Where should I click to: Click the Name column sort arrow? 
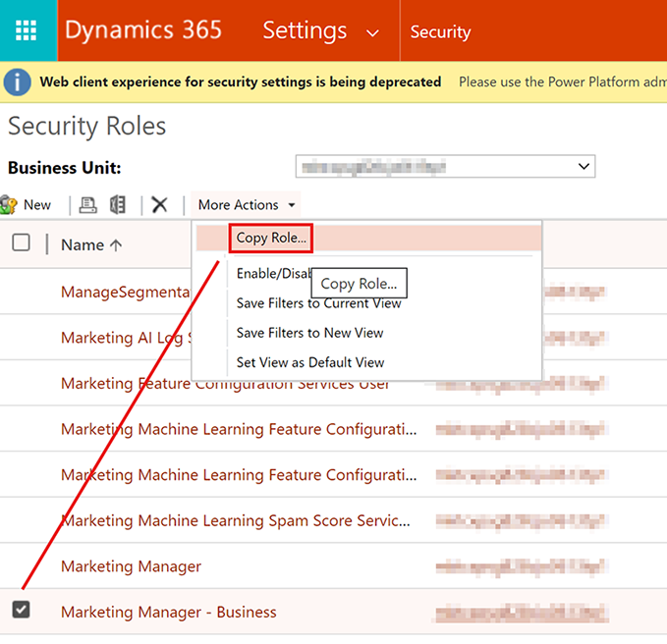click(116, 245)
